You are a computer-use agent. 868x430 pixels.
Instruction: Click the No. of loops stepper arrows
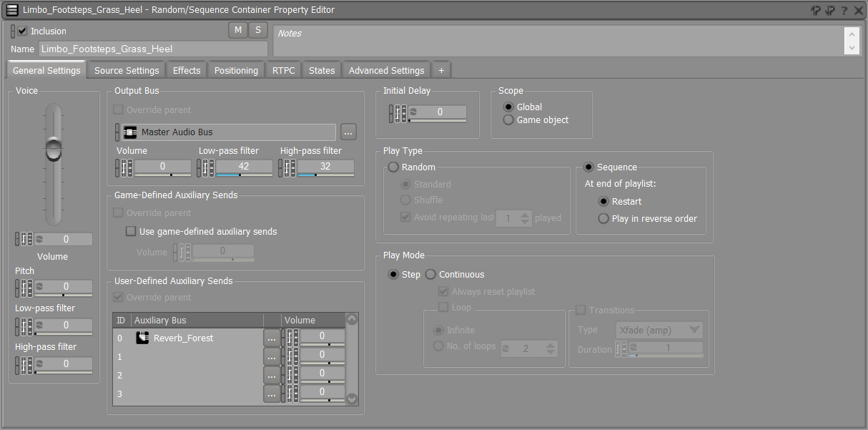pyautogui.click(x=550, y=348)
